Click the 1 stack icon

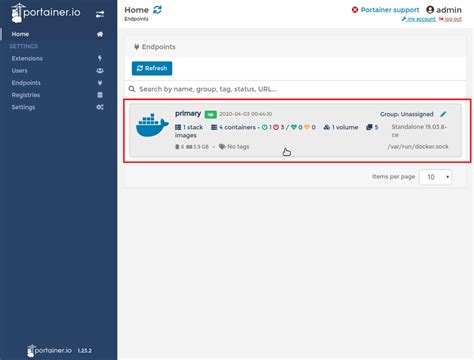(x=178, y=127)
